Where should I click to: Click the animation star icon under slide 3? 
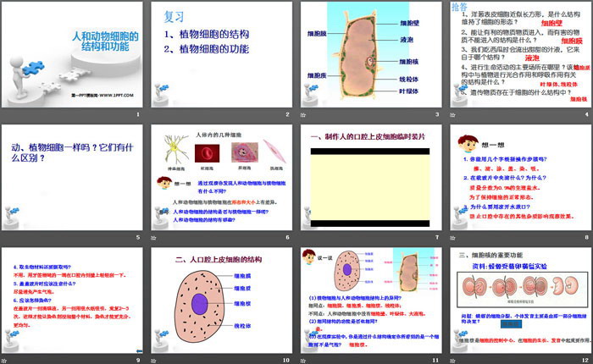tap(303, 114)
